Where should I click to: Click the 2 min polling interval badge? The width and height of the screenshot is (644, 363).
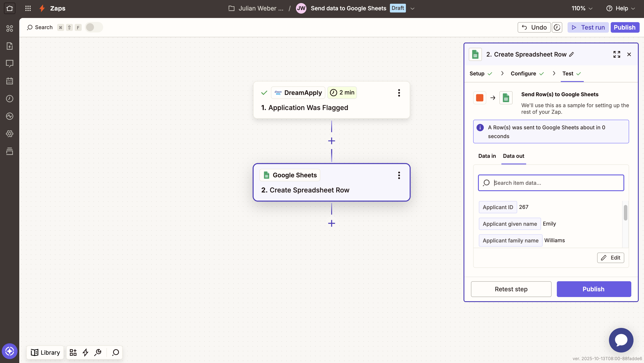pos(342,93)
